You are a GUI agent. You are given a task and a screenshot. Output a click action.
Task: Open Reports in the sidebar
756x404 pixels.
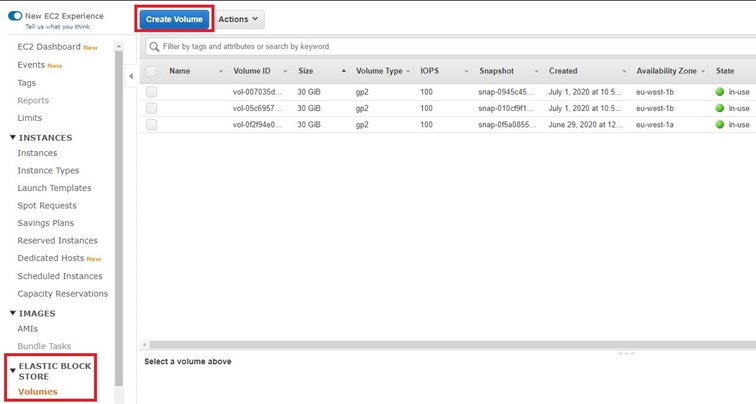[x=33, y=100]
